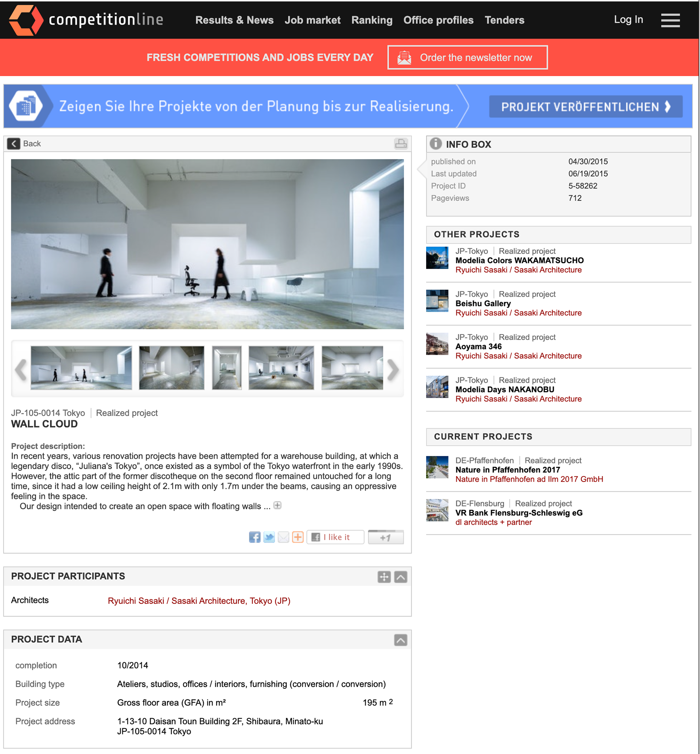The image size is (700, 754).
Task: Expand the full project description text
Action: point(277,506)
